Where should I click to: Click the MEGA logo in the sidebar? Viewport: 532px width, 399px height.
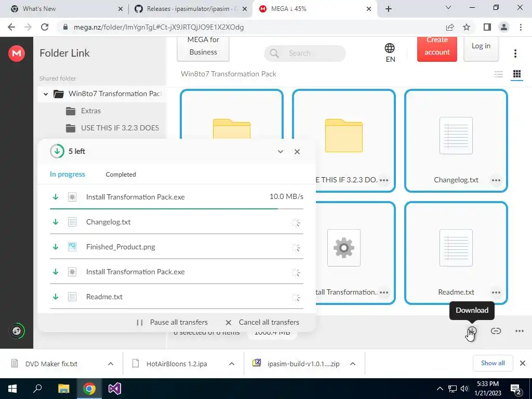pyautogui.click(x=17, y=54)
